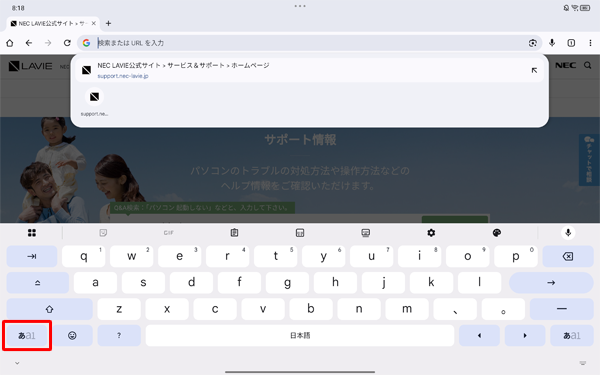The width and height of the screenshot is (600, 375).
Task: Reload the page with refresh icon
Action: point(67,43)
